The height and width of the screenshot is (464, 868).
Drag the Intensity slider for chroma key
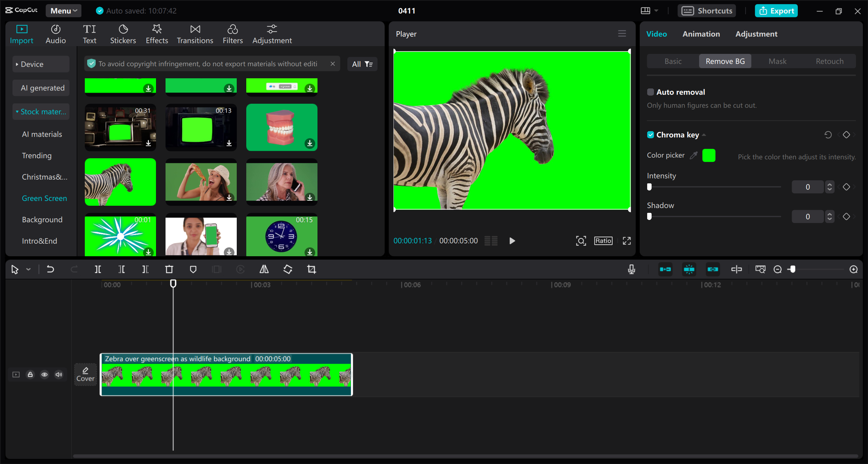click(x=649, y=186)
